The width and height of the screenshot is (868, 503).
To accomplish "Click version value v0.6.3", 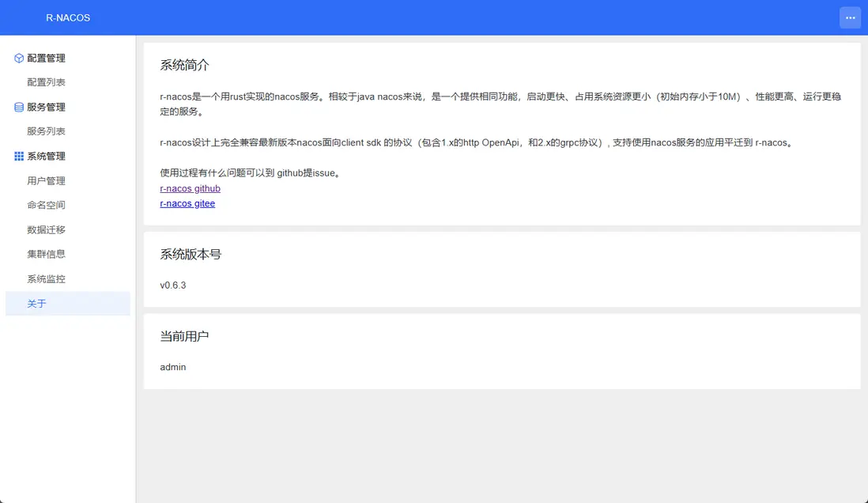I will [172, 286].
